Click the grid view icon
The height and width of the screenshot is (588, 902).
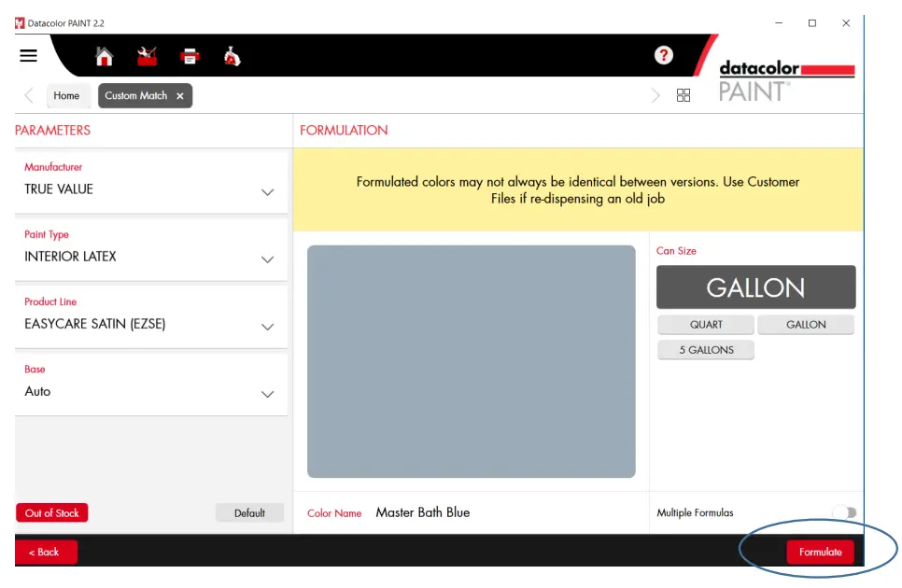[x=684, y=95]
